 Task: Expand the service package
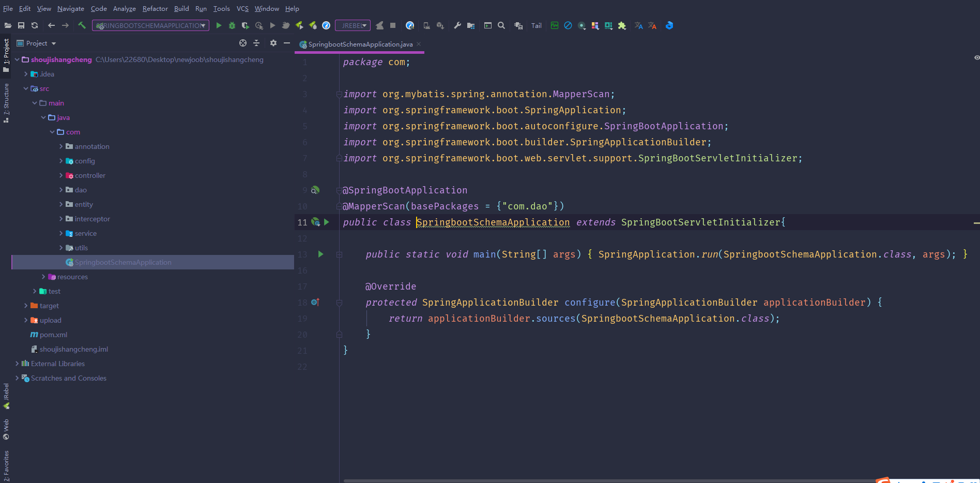(61, 233)
